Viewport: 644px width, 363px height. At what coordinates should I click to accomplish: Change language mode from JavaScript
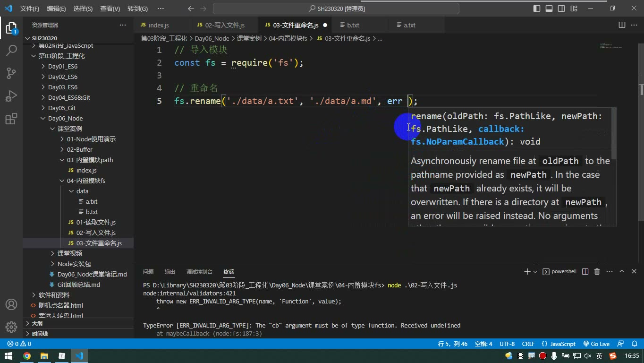(563, 344)
